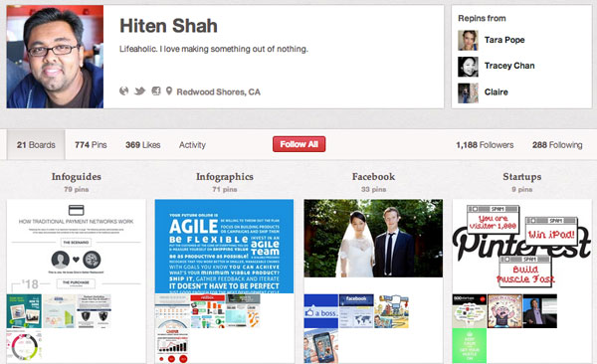Open the payment networks infographic cover
Viewport: 597px width, 364px height.
click(x=77, y=246)
